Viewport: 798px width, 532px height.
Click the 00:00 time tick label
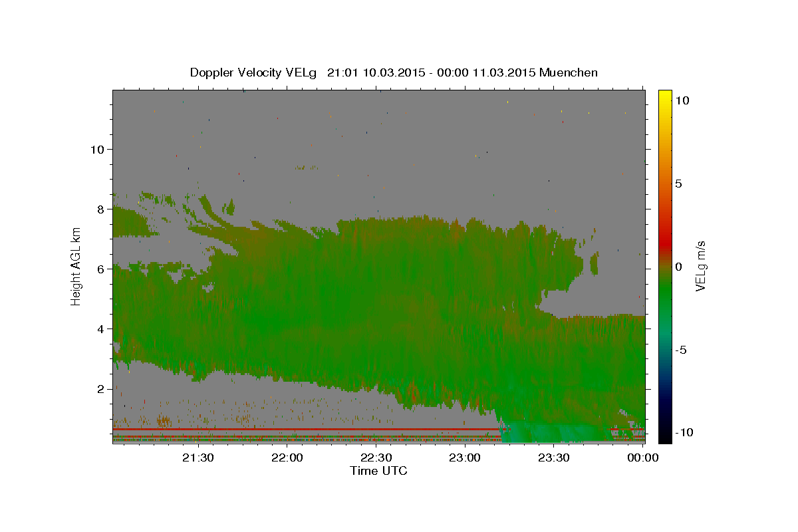(x=642, y=458)
